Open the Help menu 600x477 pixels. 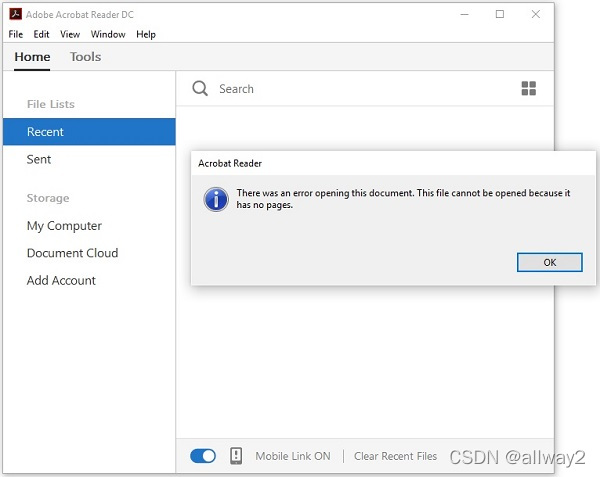tap(146, 34)
